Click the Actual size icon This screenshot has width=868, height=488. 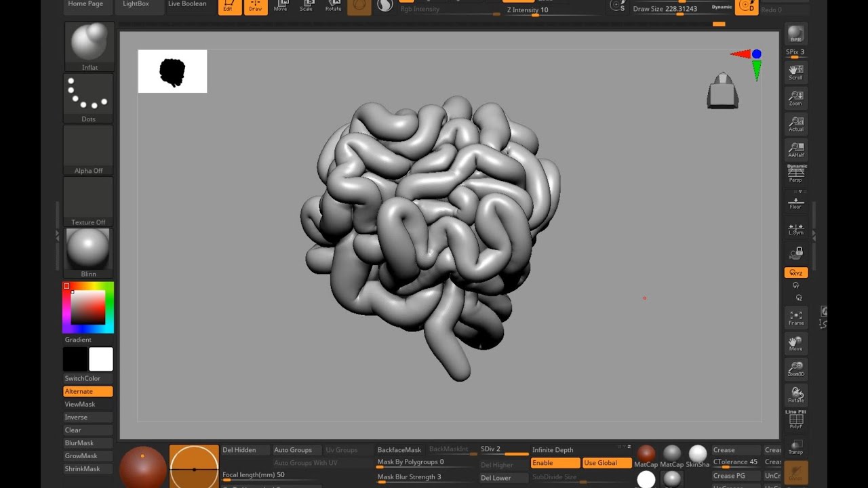(795, 124)
